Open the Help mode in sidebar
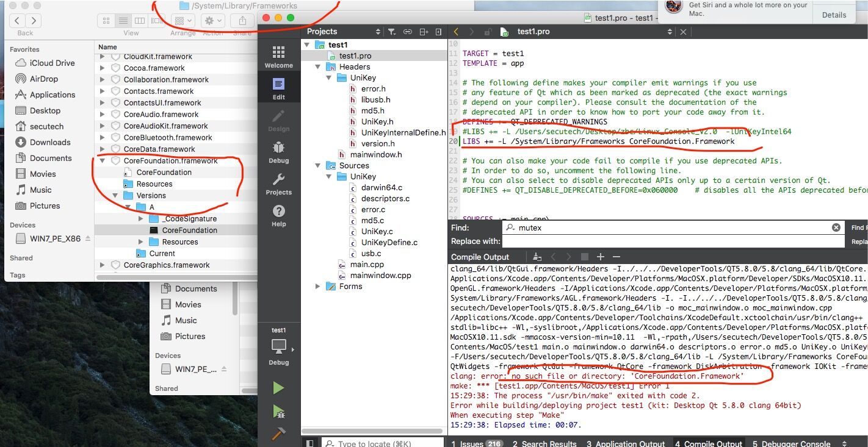Image resolution: width=868 pixels, height=447 pixels. click(x=278, y=216)
